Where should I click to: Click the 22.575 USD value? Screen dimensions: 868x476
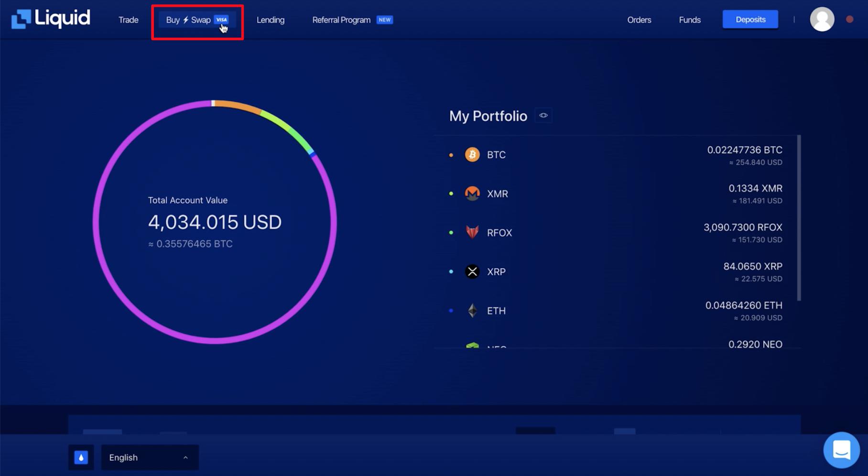click(759, 279)
